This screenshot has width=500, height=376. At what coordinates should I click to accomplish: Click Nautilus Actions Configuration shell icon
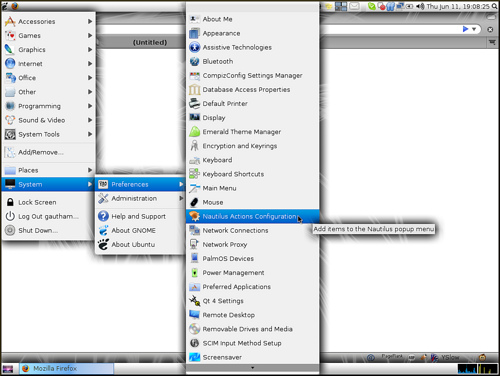pyautogui.click(x=194, y=216)
